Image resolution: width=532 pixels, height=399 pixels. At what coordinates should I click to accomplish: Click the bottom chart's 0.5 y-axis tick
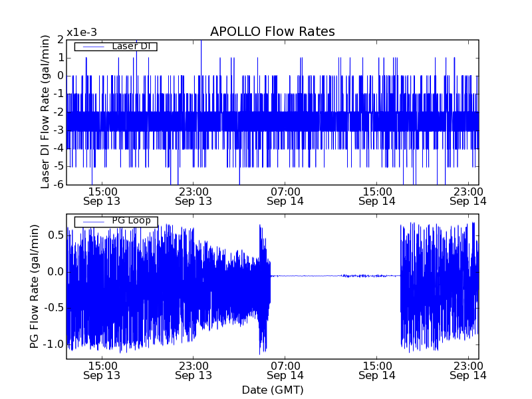point(56,235)
